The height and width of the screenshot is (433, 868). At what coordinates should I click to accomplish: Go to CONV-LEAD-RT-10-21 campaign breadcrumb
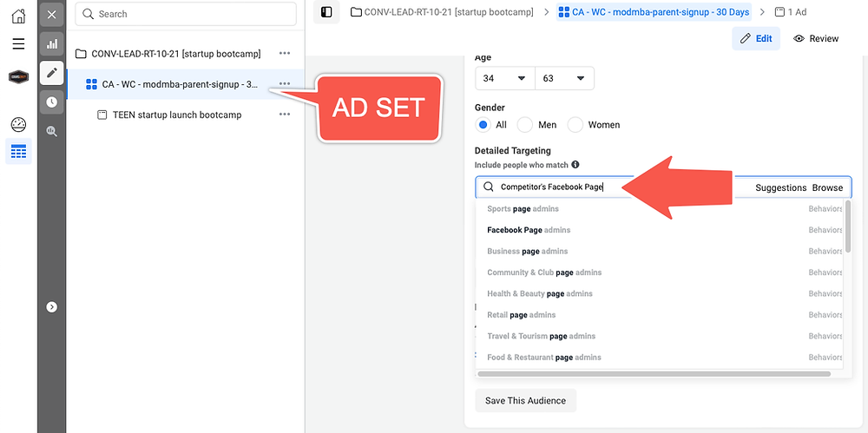(442, 11)
